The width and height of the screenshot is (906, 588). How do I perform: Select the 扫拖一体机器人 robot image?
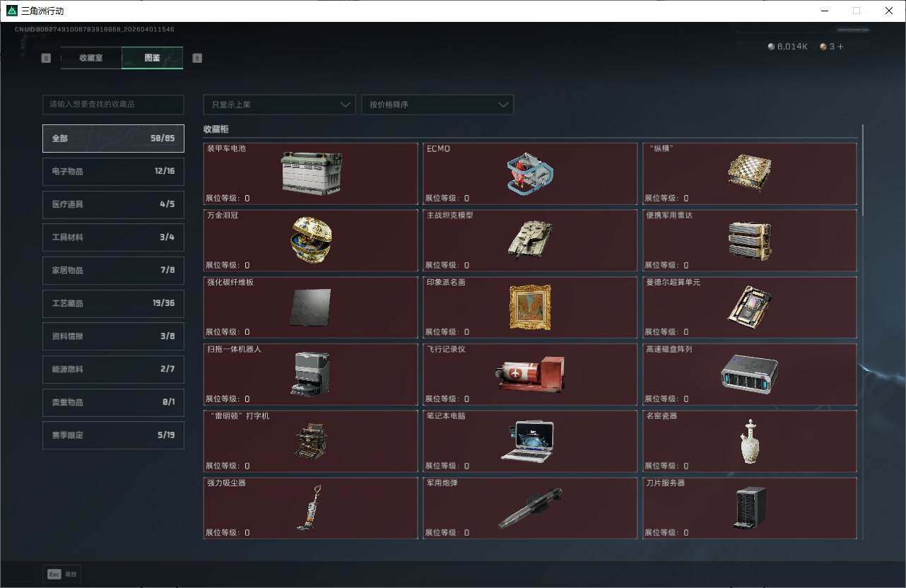[310, 374]
